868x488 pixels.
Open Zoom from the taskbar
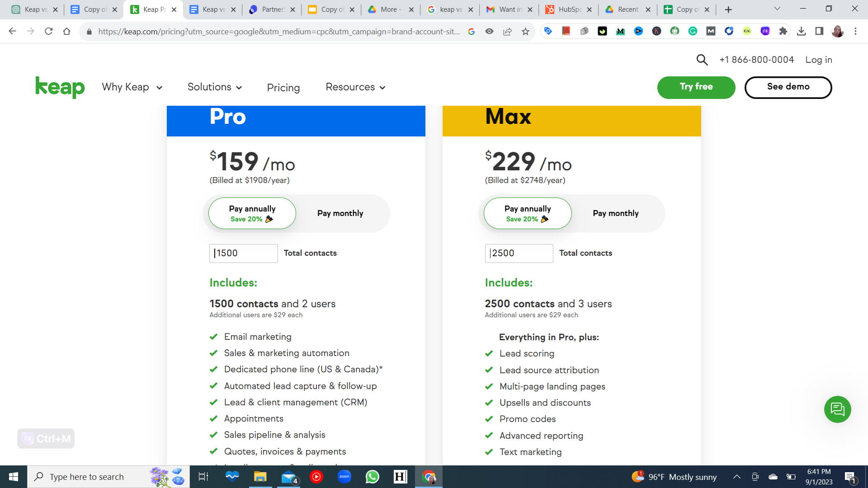coord(344,477)
